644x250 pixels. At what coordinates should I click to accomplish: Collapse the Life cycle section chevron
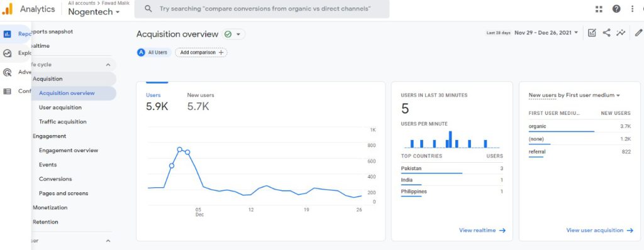pyautogui.click(x=108, y=65)
